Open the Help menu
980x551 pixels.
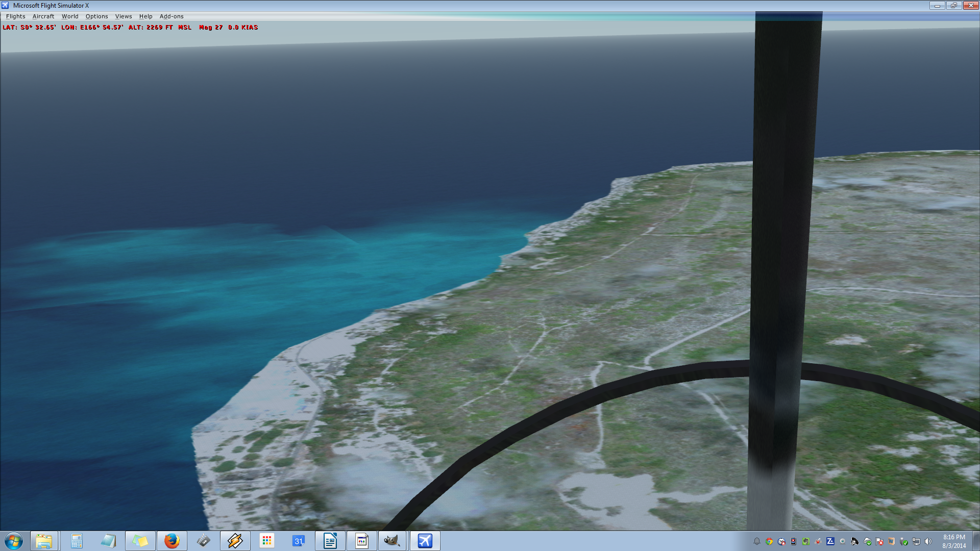coord(145,16)
